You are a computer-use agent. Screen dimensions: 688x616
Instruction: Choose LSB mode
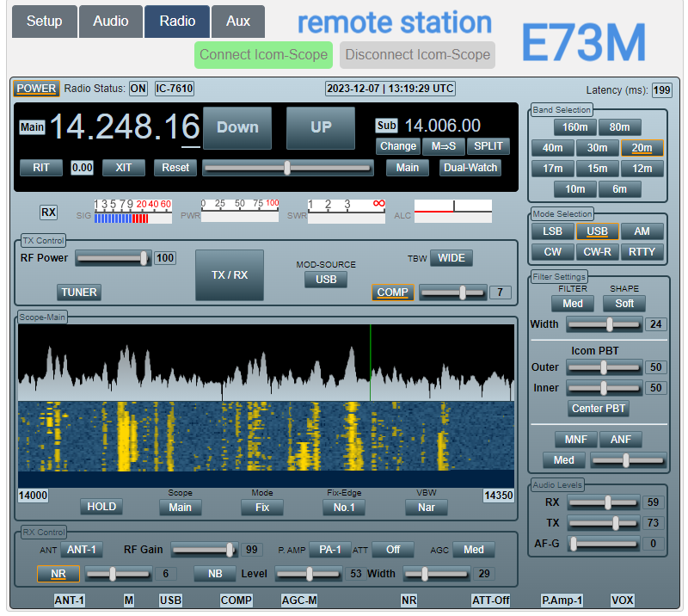(552, 231)
